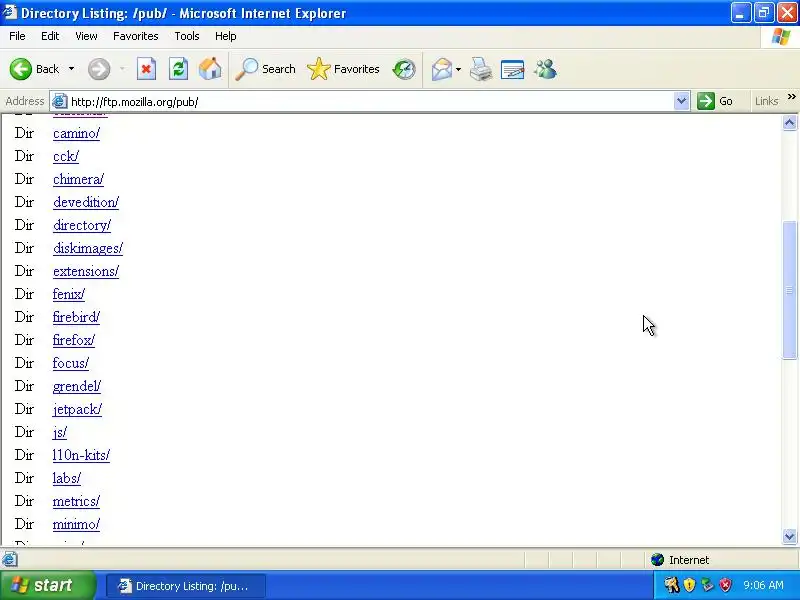
Task: Open the firefox/ directory link
Action: coord(74,340)
